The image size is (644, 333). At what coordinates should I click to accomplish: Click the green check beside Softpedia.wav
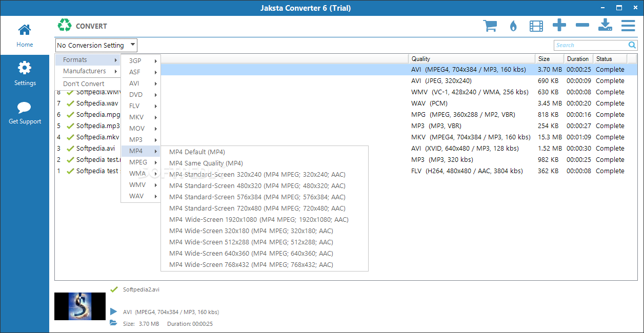70,103
